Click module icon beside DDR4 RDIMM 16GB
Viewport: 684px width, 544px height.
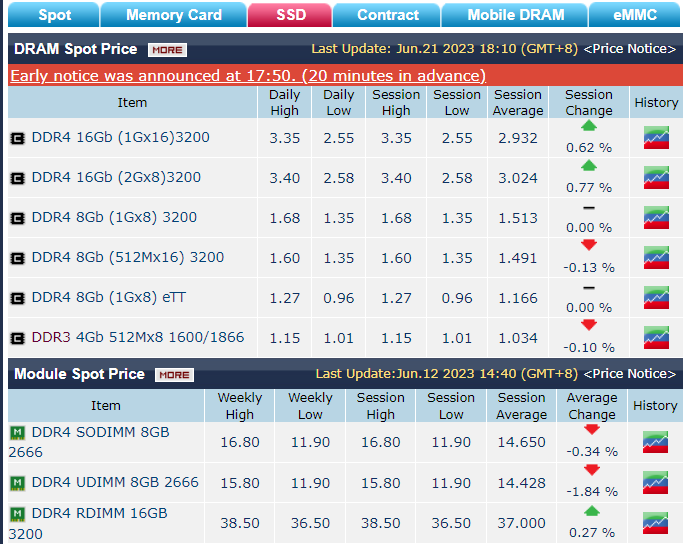[x=17, y=514]
